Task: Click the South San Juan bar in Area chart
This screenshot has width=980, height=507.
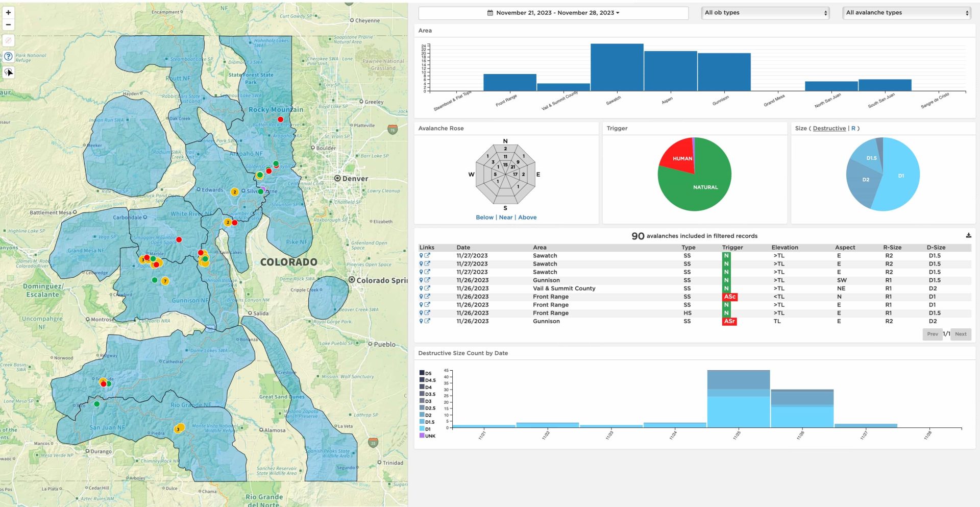Action: (885, 85)
